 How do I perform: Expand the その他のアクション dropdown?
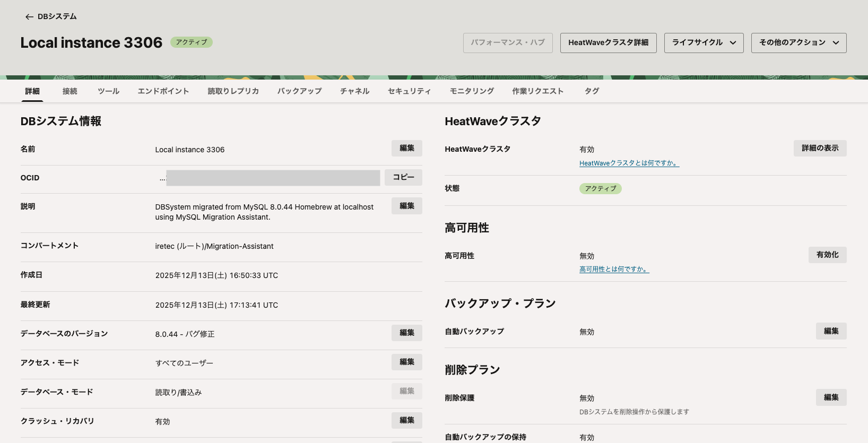(x=798, y=43)
